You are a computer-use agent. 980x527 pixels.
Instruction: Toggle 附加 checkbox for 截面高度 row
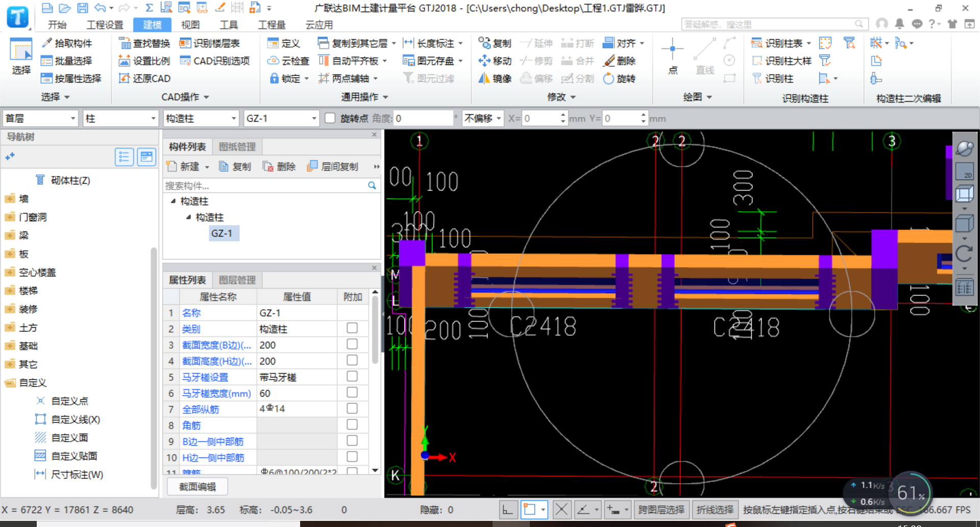tap(352, 361)
